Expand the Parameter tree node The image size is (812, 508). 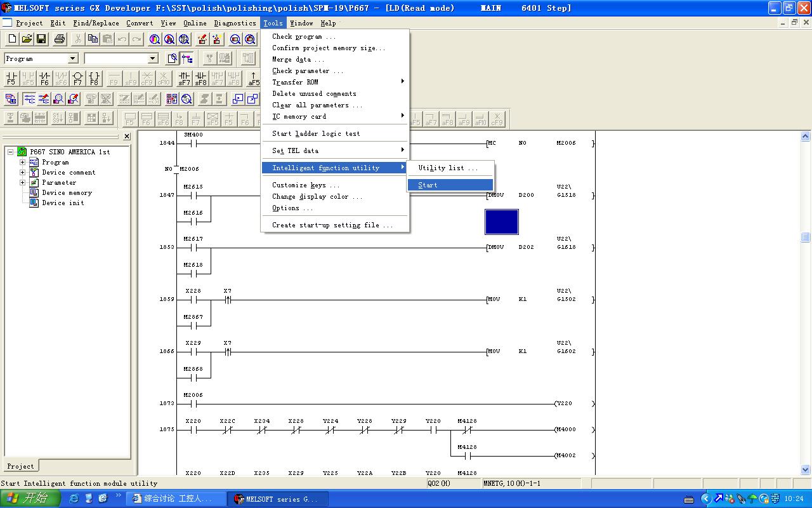tap(23, 183)
